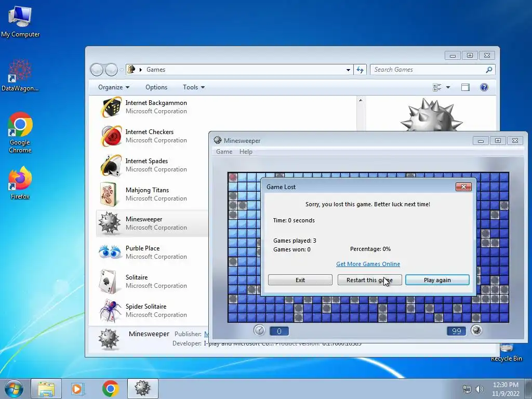Click Restart this game button
Viewport: 532px width, 399px height.
(x=369, y=280)
